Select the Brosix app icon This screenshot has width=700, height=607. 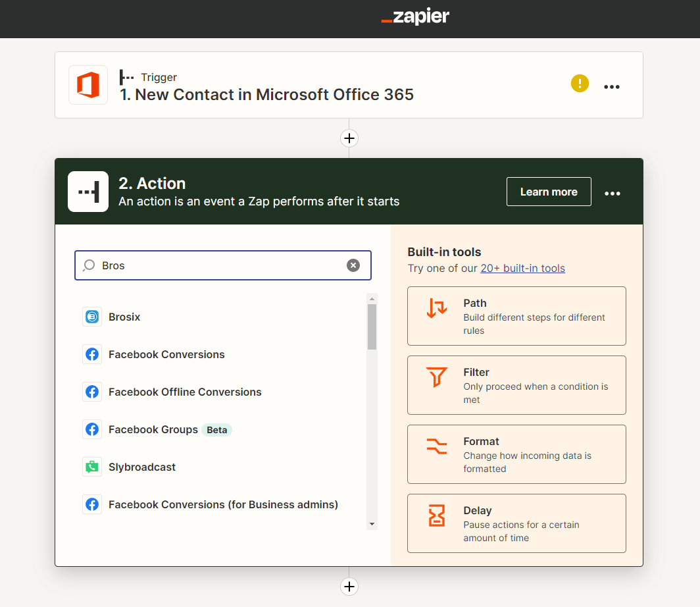point(92,317)
